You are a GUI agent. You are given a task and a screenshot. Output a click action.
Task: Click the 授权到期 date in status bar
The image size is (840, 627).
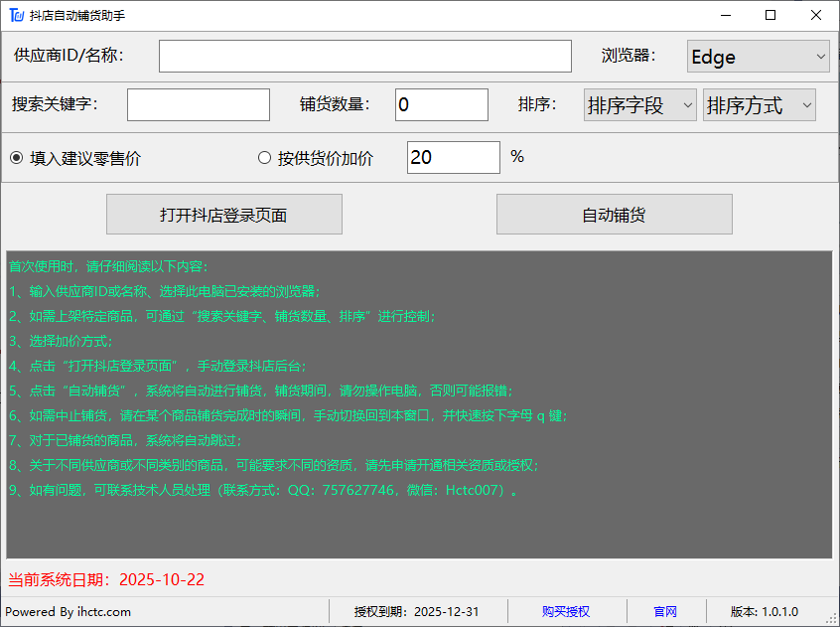tap(417, 612)
